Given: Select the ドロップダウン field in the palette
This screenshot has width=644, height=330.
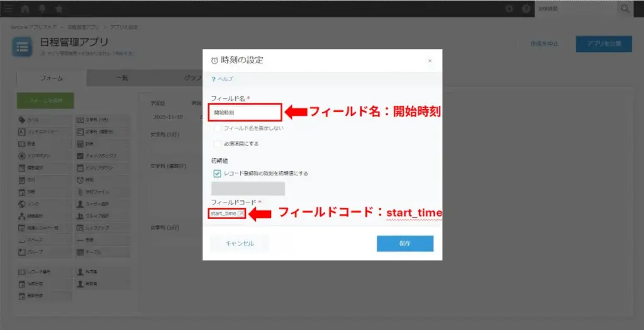Looking at the screenshot, I should (x=103, y=168).
